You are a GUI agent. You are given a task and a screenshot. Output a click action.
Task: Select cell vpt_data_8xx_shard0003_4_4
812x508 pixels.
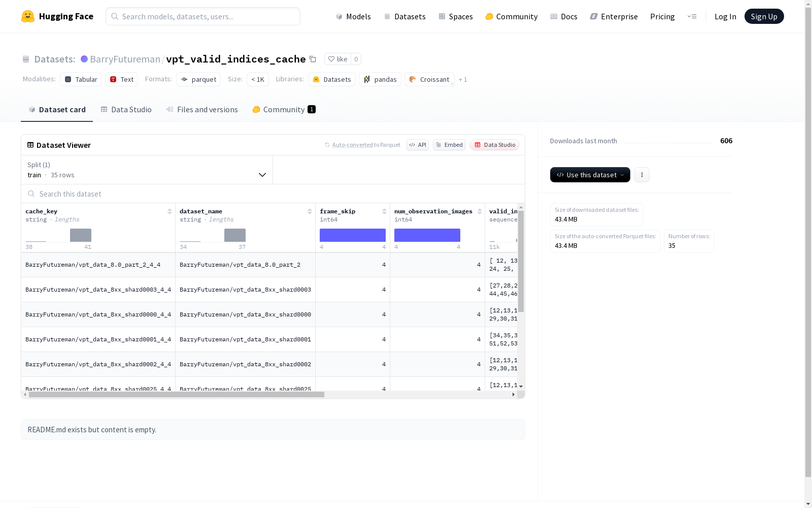coord(98,290)
